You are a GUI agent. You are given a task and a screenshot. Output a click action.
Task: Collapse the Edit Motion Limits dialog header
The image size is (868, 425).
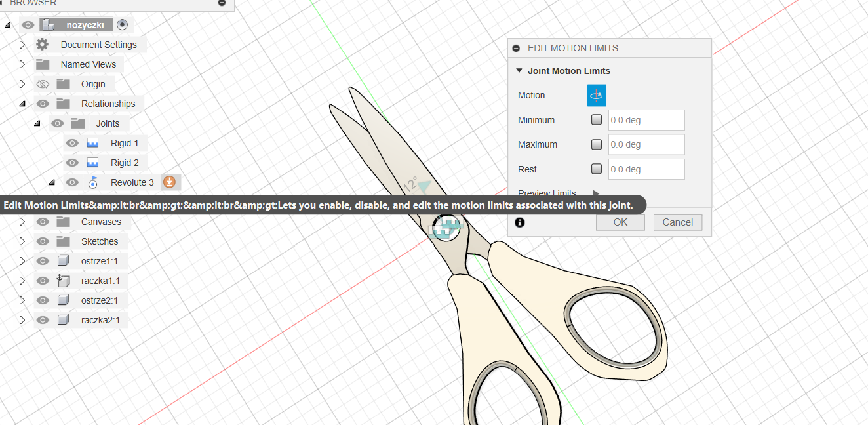[516, 48]
